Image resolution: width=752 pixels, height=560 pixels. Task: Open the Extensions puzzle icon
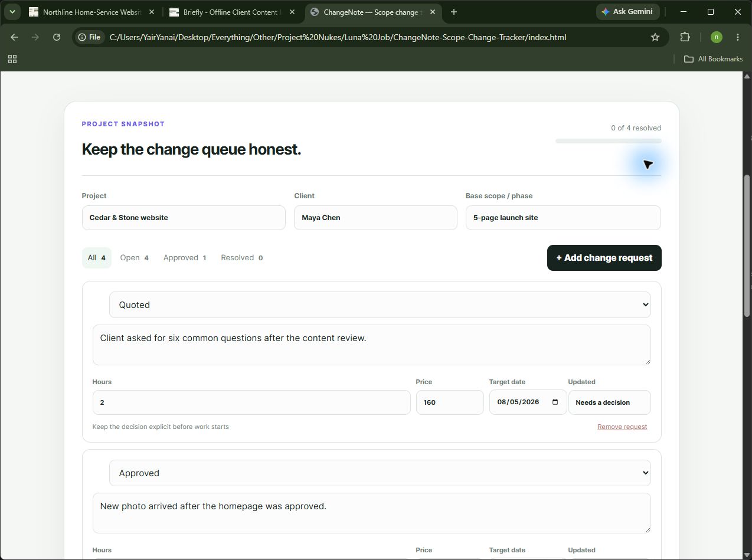pos(685,37)
